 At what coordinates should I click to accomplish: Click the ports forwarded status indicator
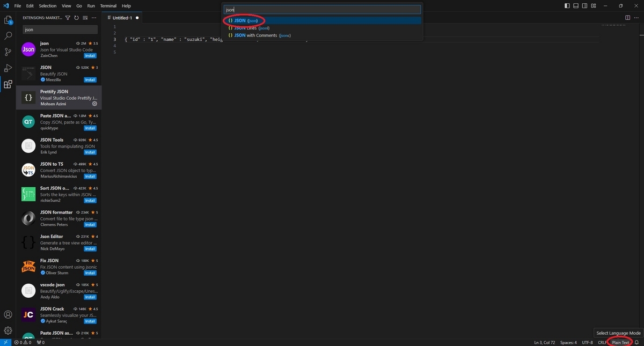[41, 342]
